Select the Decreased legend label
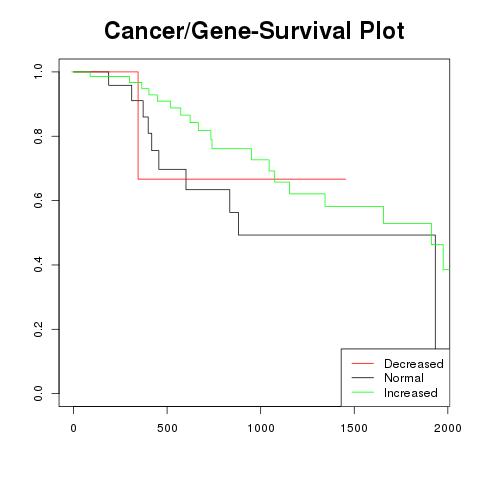The image size is (480, 480). [414, 364]
